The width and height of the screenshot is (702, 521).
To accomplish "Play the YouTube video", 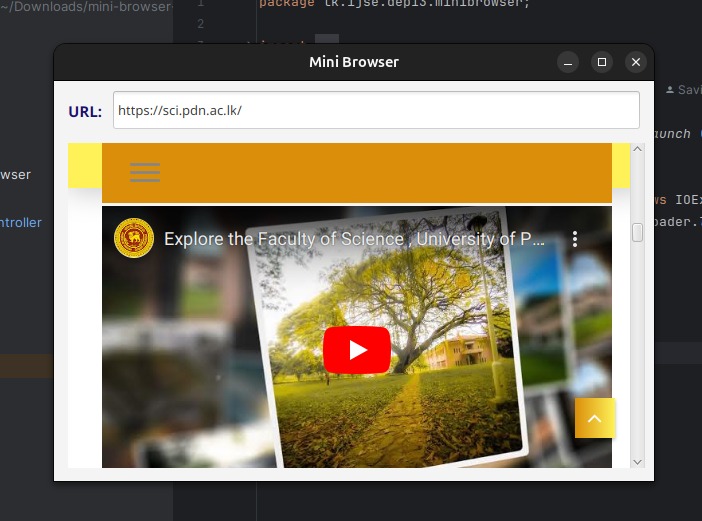I will click(357, 350).
